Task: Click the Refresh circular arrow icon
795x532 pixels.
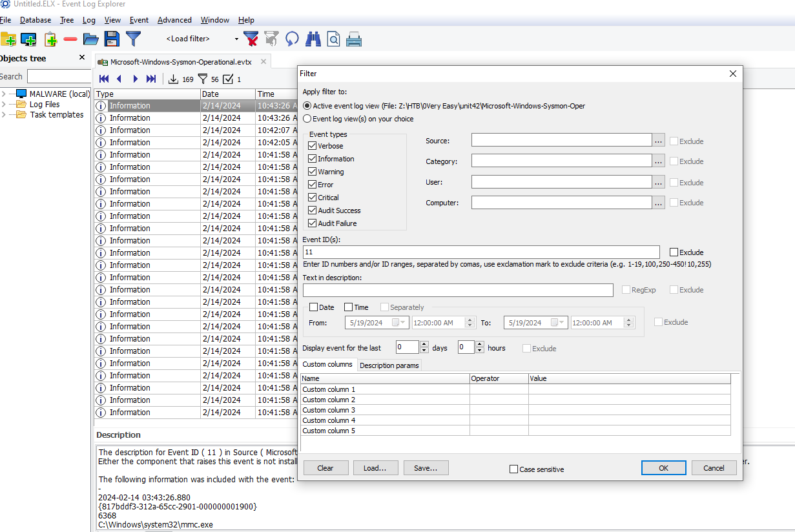Action: pyautogui.click(x=293, y=39)
